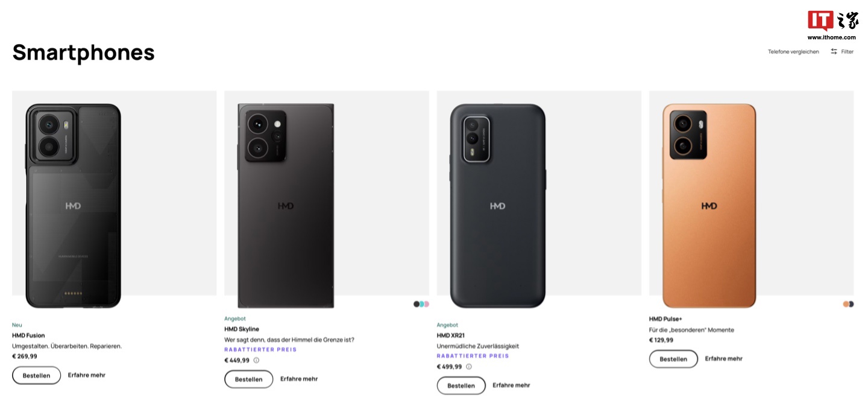Select the black color swatch for HMD Skyline
Image resolution: width=868 pixels, height=403 pixels.
(x=416, y=304)
